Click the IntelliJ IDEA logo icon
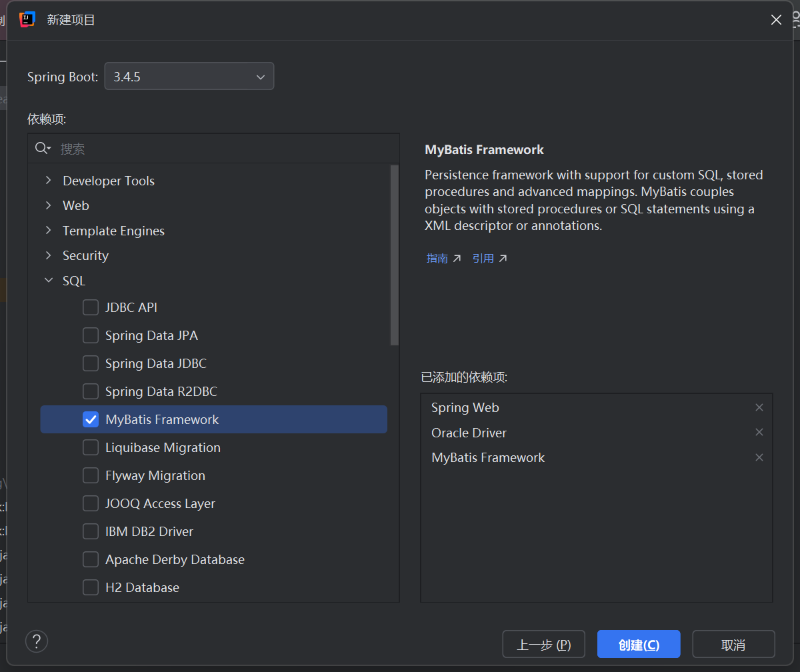The height and width of the screenshot is (672, 800). [x=27, y=19]
